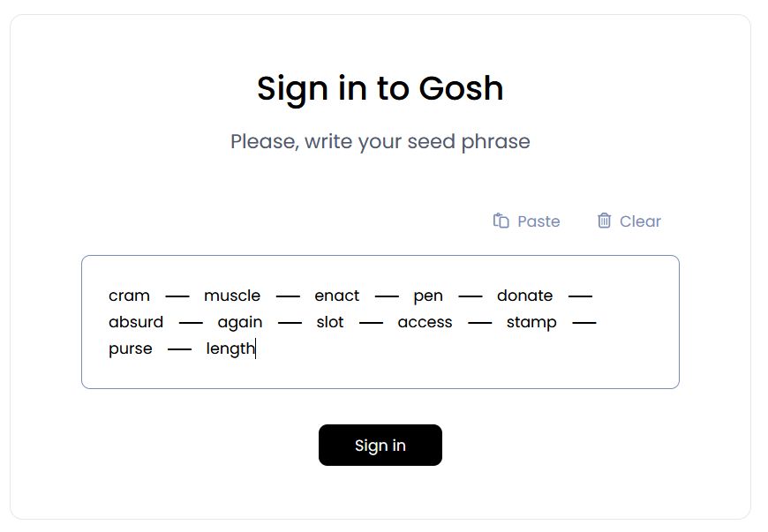Click empty space below the seed words
Image resolution: width=768 pixels, height=532 pixels.
[380, 372]
